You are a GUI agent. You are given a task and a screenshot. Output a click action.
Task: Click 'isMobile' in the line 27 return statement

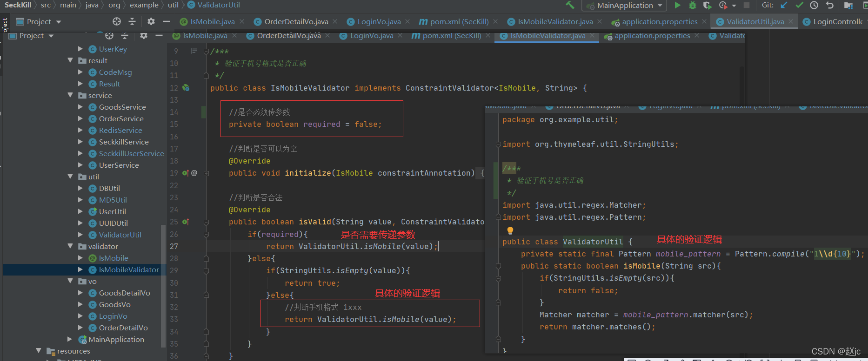[382, 246]
